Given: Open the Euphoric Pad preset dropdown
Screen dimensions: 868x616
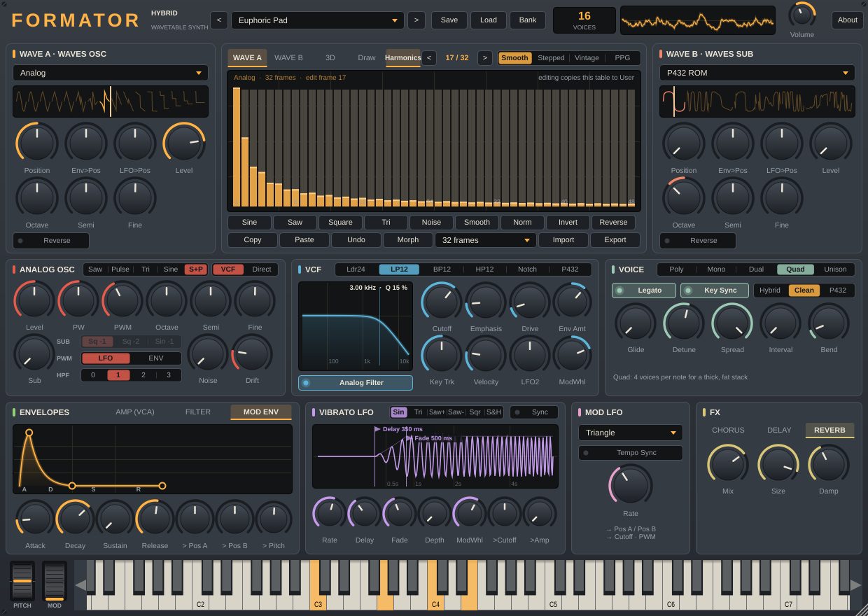Looking at the screenshot, I should 318,20.
